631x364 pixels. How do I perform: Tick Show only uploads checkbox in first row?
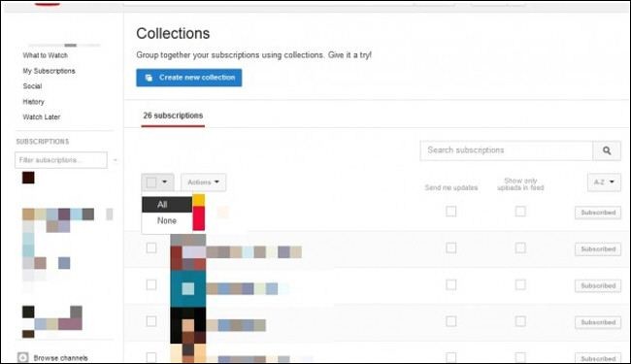(x=520, y=212)
